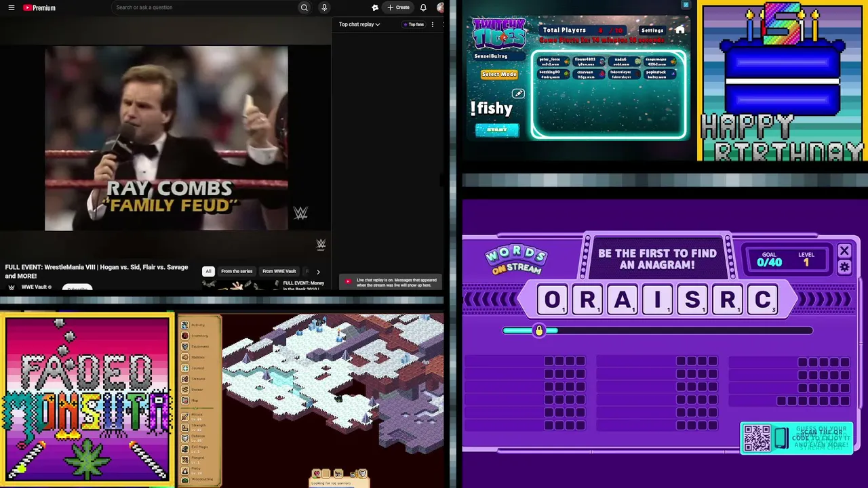
Task: Select the Piety skill icon
Action: coord(184,470)
